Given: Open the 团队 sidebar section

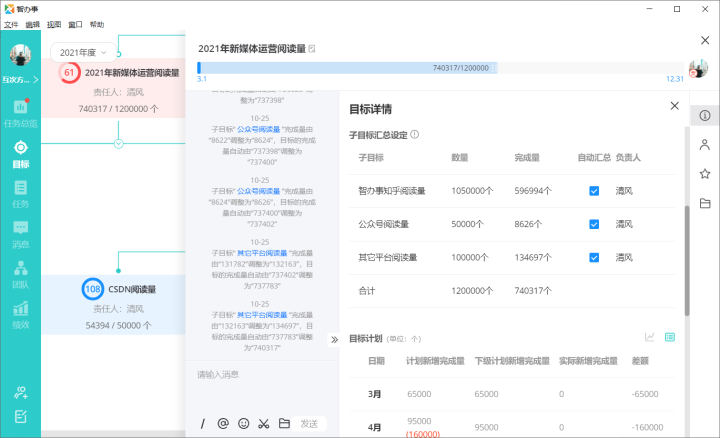Looking at the screenshot, I should click(x=20, y=275).
